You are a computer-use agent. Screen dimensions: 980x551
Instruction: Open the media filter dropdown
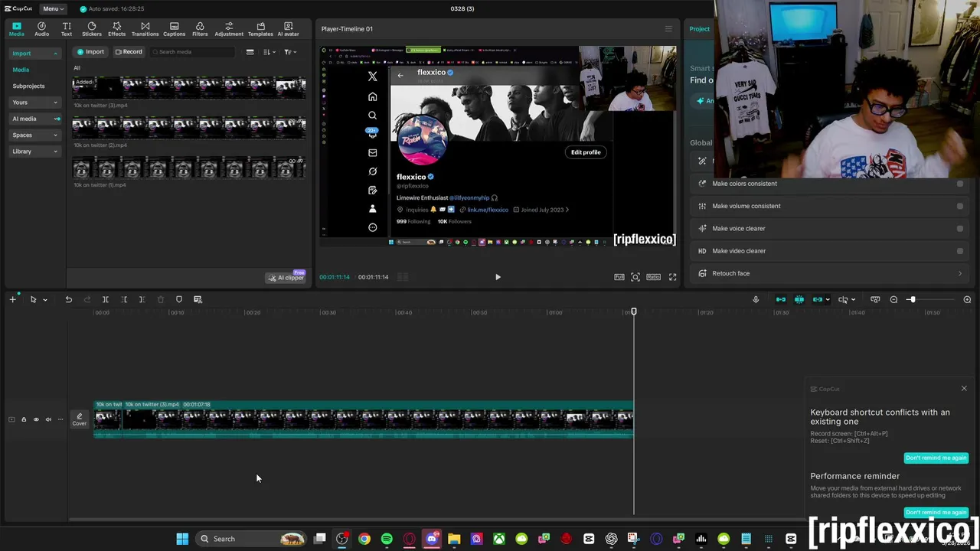pos(289,52)
